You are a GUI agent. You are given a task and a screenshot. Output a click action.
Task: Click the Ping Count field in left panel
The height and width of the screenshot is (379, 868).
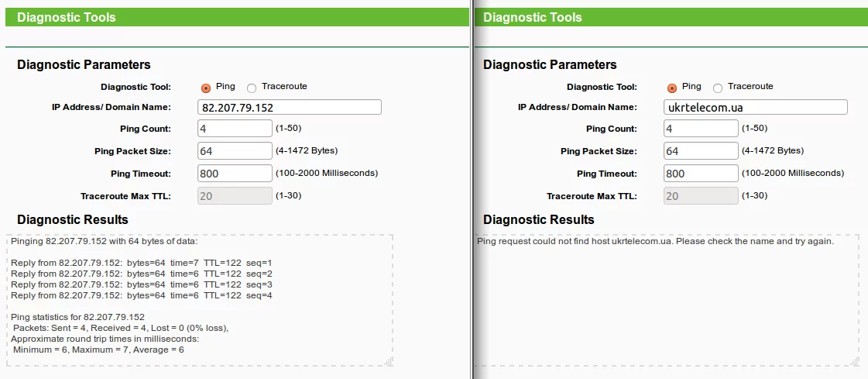(235, 129)
